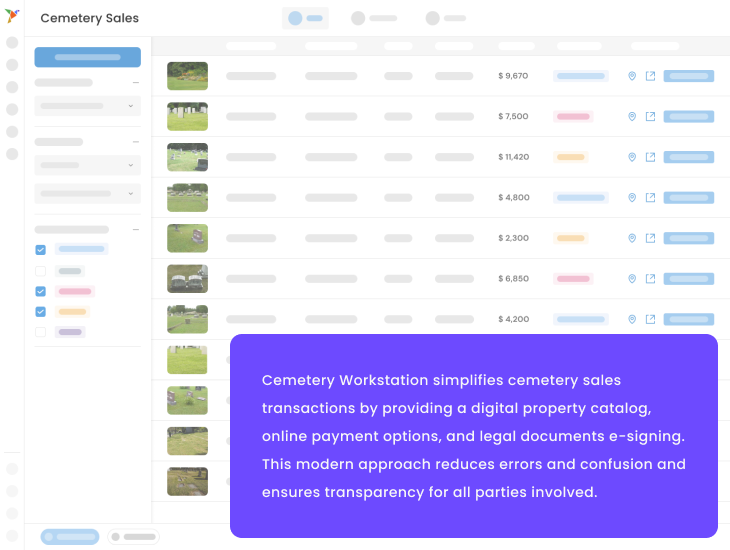Open external link icon in $11,420 row

[650, 157]
